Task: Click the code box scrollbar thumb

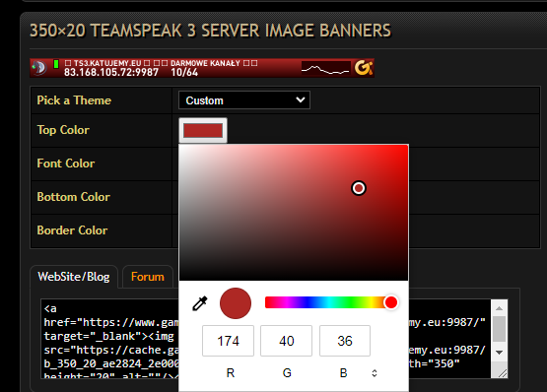Action: coord(500,329)
